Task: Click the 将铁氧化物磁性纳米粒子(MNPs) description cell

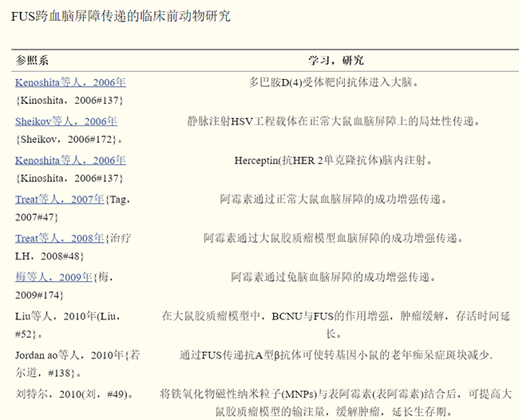Action: click(x=336, y=403)
